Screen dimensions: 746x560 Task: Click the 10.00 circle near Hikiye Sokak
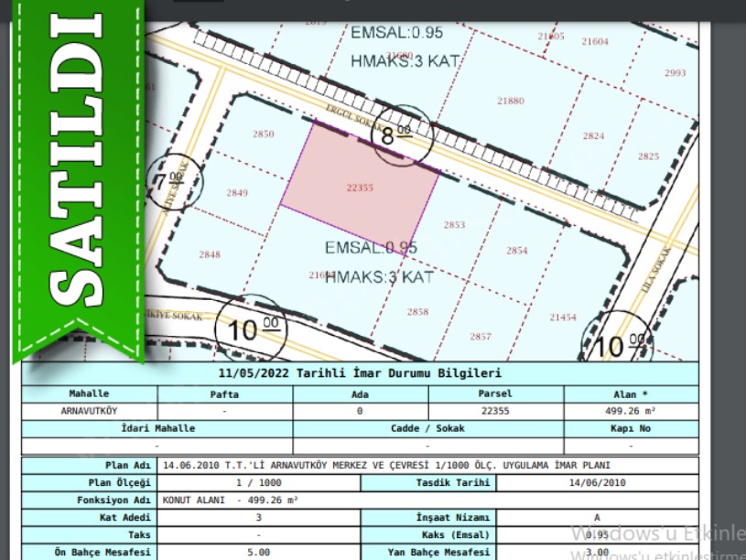(x=247, y=328)
